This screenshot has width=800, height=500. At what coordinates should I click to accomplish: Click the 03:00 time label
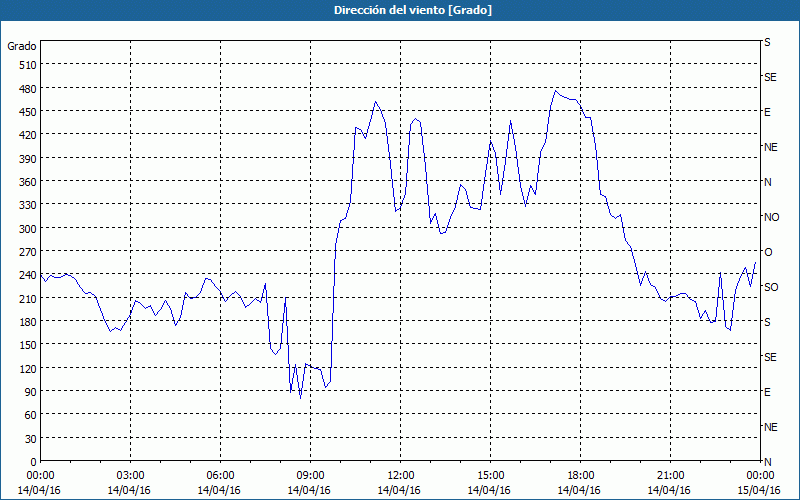click(130, 476)
